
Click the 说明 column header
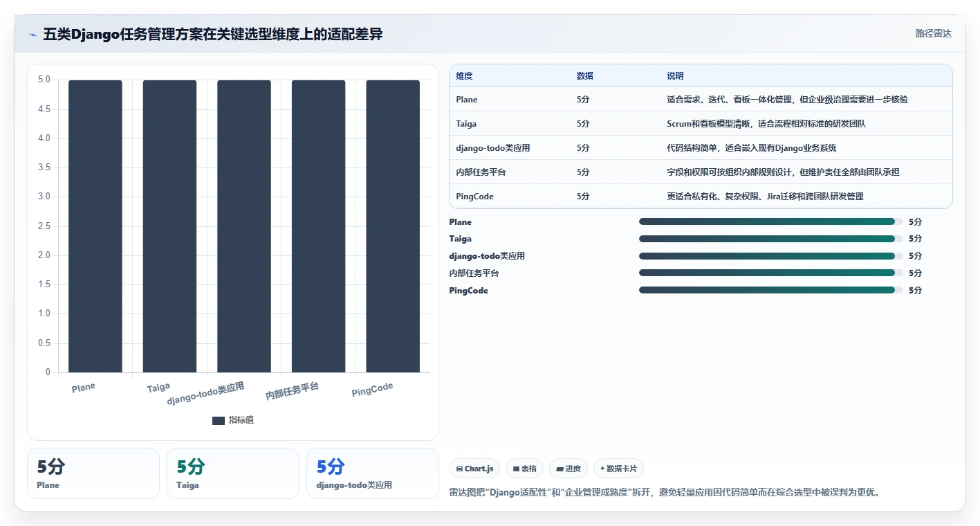(675, 76)
